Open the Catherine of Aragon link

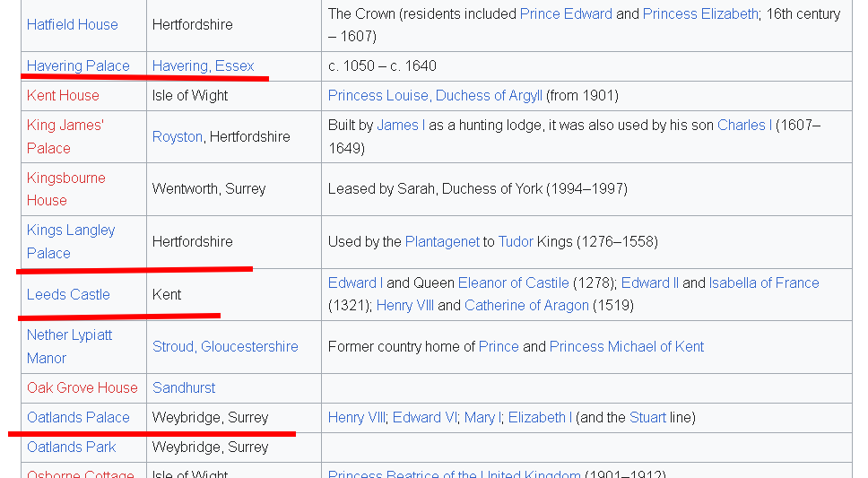click(x=526, y=306)
